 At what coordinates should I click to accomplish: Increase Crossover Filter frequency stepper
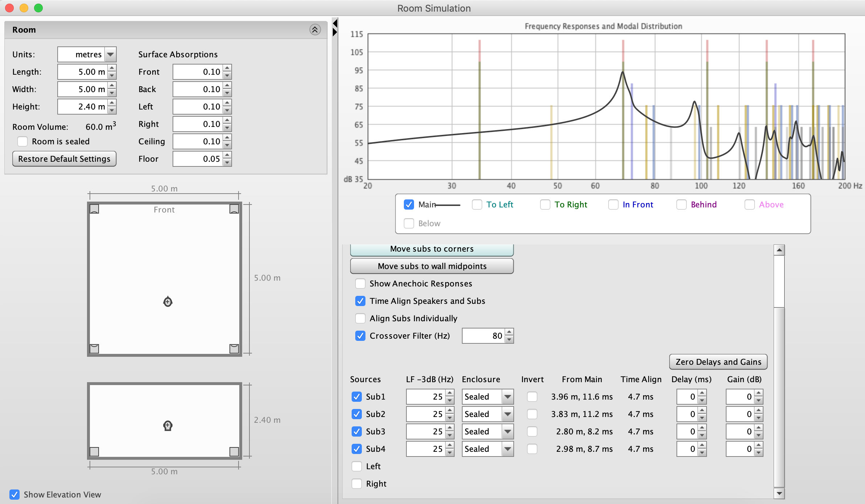point(509,332)
